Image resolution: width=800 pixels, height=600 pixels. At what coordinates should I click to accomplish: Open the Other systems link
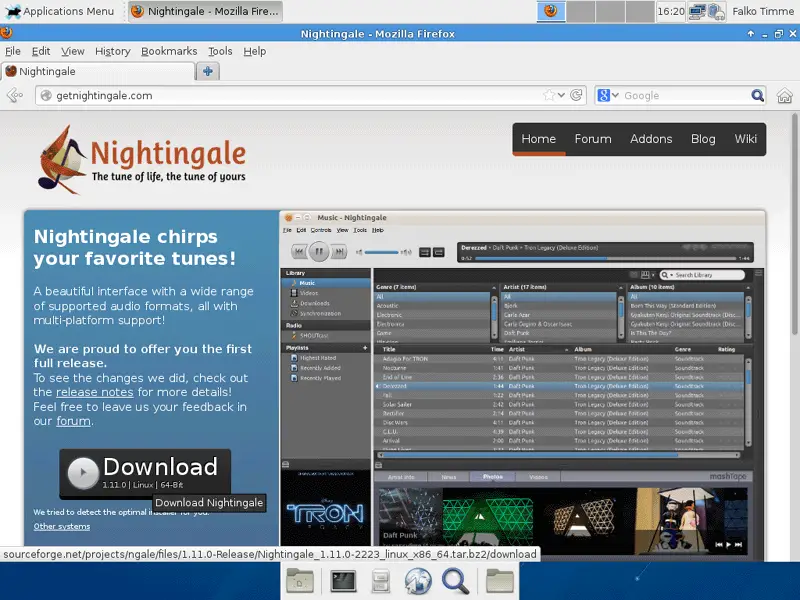coord(62,526)
